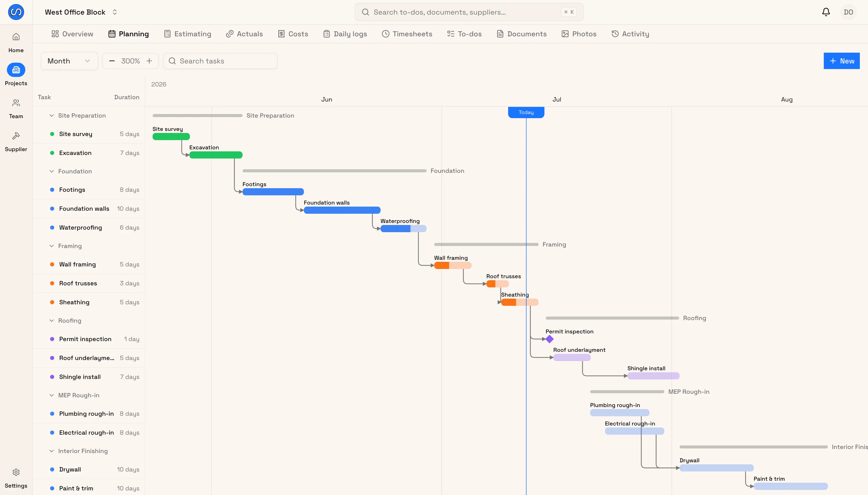This screenshot has height=495, width=868.
Task: Open the Team sidebar icon
Action: tap(16, 103)
